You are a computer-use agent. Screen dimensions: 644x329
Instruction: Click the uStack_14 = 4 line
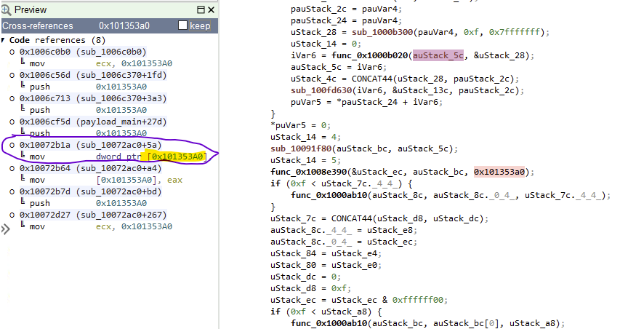306,137
